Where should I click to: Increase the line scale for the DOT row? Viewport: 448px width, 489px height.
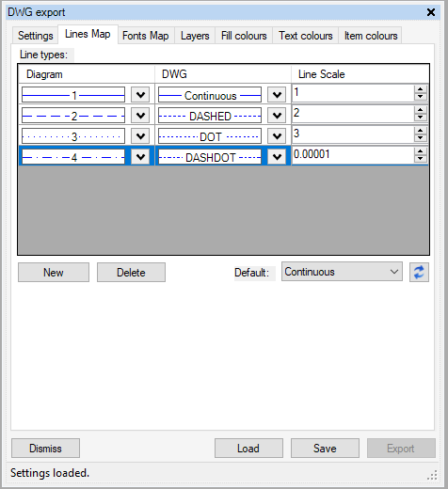click(x=420, y=131)
